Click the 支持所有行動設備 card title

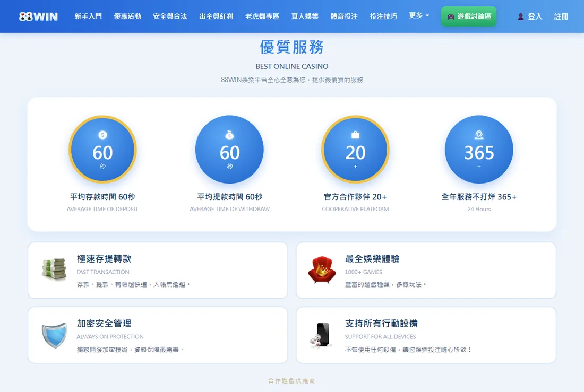pyautogui.click(x=381, y=323)
